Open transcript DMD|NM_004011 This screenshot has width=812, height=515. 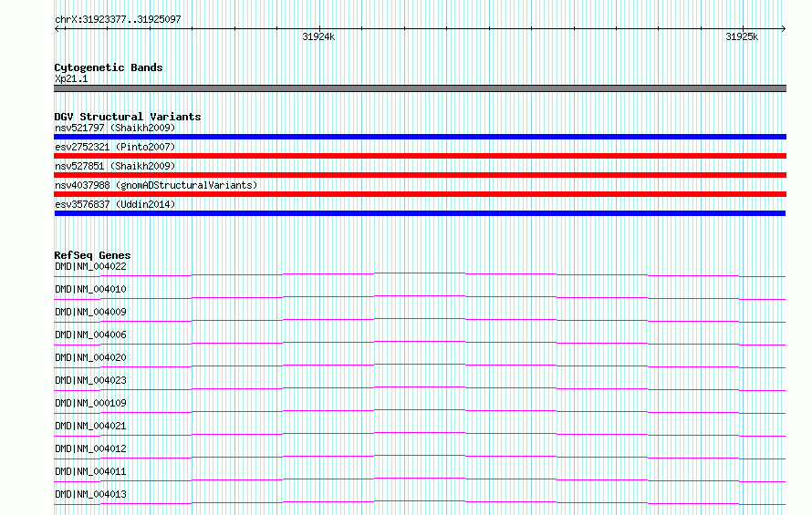[x=90, y=471]
